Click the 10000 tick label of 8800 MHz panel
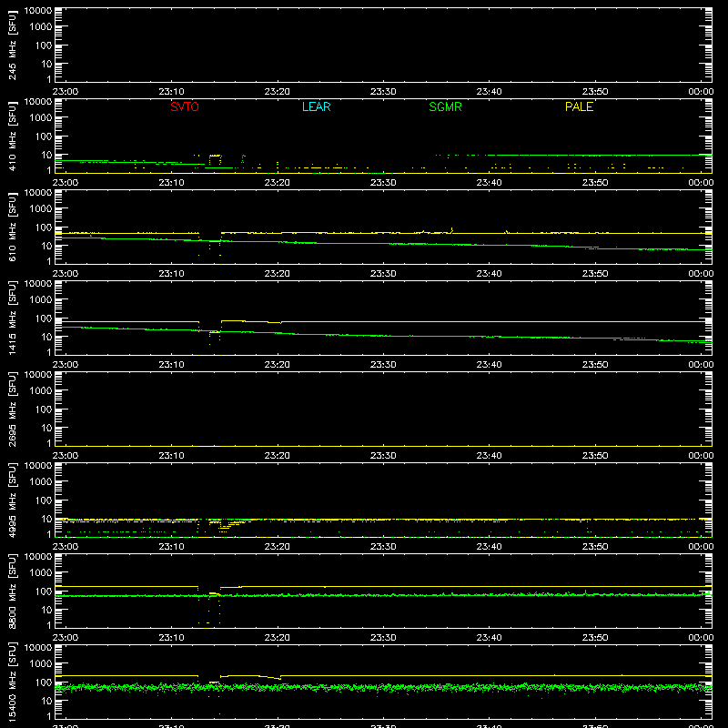728x728 pixels. pyautogui.click(x=38, y=556)
